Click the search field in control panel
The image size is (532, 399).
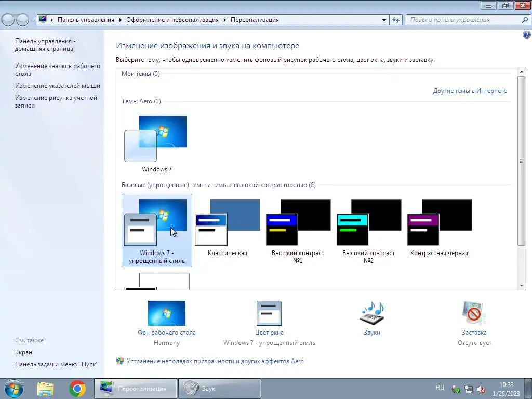pos(463,20)
